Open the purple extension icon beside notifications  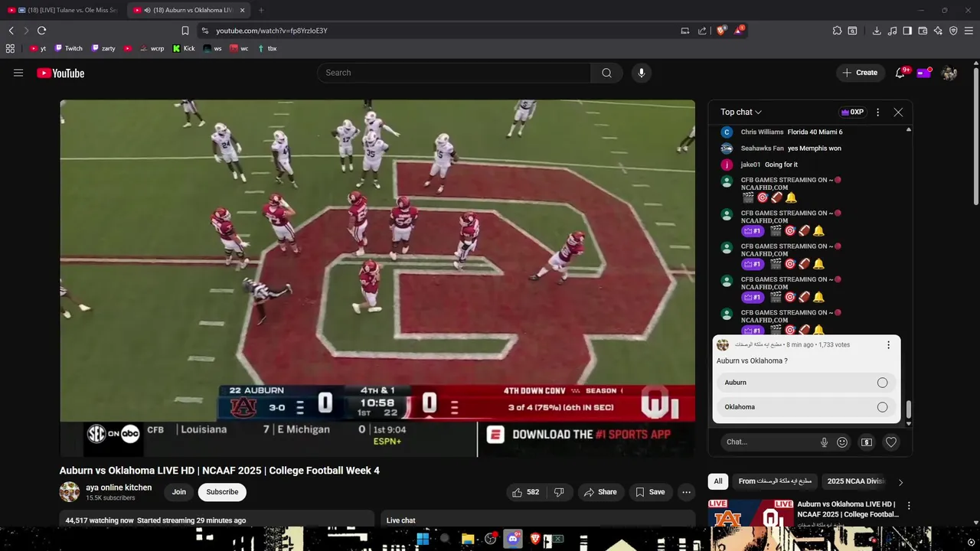click(923, 73)
